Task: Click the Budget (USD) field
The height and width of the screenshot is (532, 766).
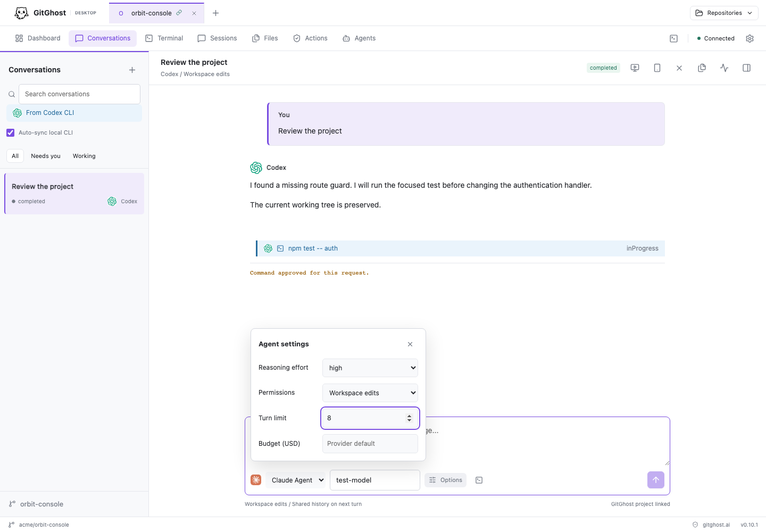Action: (370, 444)
